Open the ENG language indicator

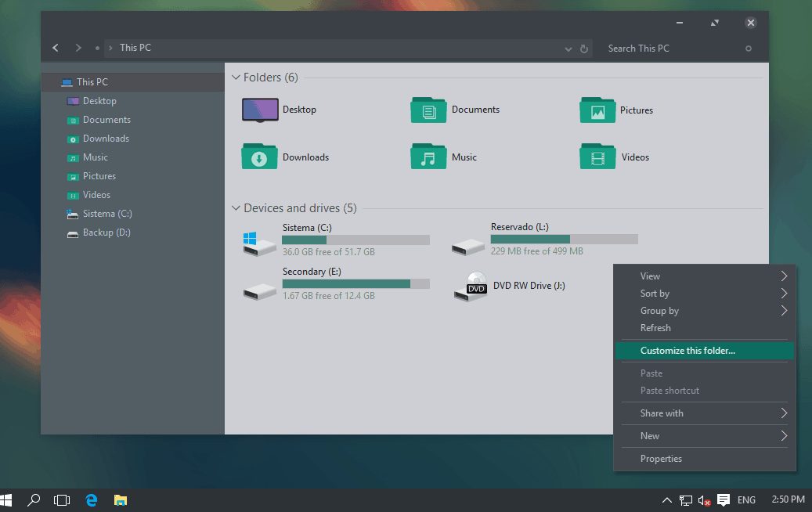pyautogui.click(x=746, y=500)
